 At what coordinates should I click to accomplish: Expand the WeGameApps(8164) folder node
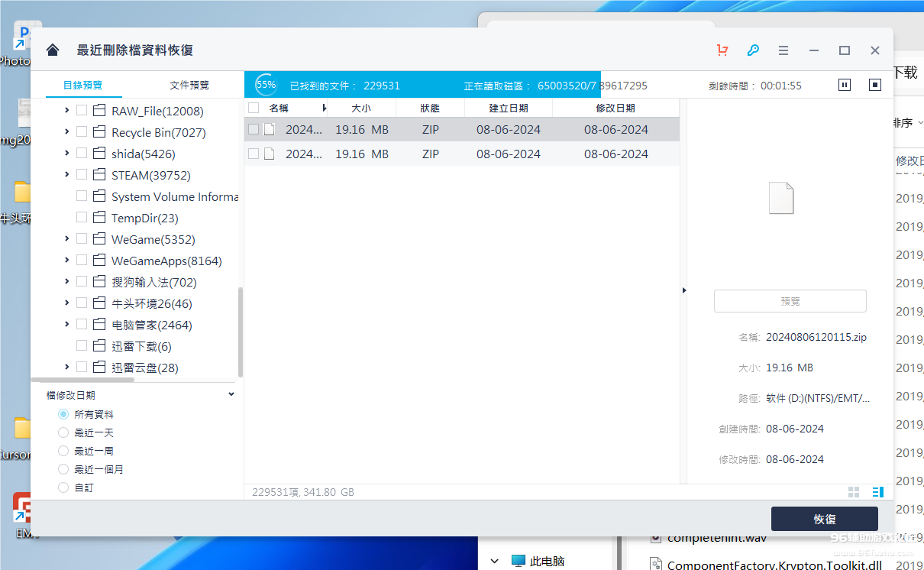point(67,261)
